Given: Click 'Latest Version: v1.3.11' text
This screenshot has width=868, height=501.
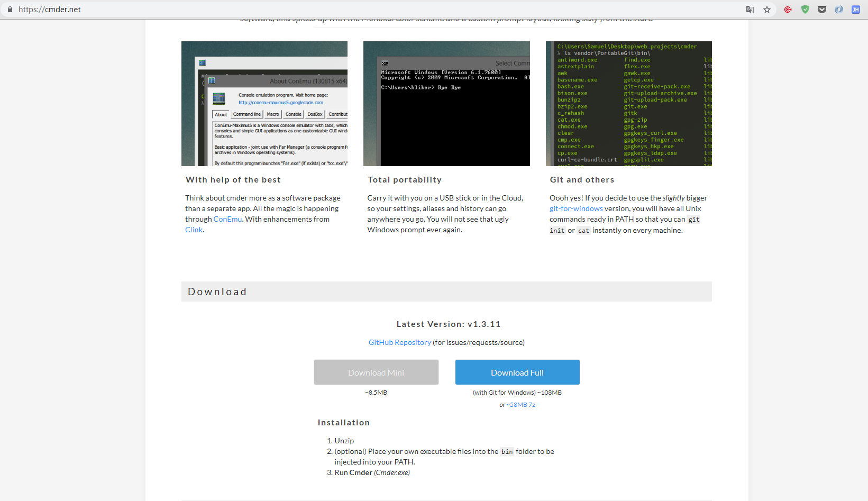Looking at the screenshot, I should coord(449,324).
